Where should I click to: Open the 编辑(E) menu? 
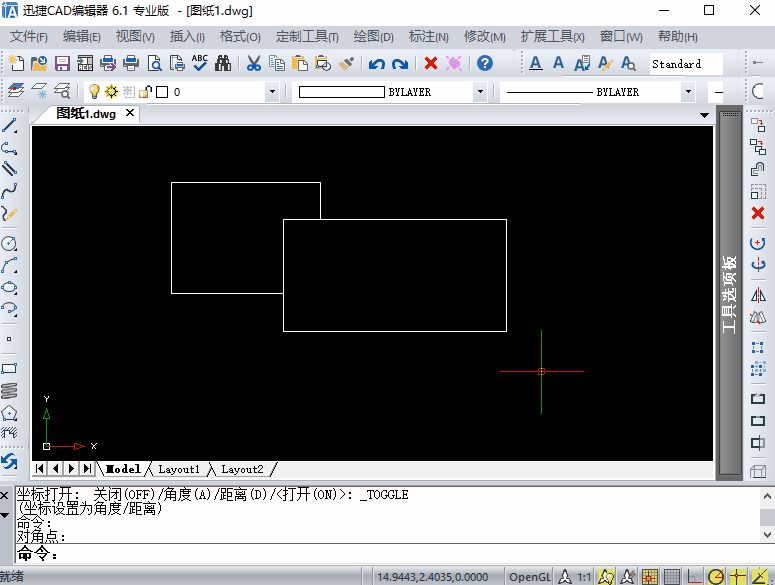tap(82, 37)
